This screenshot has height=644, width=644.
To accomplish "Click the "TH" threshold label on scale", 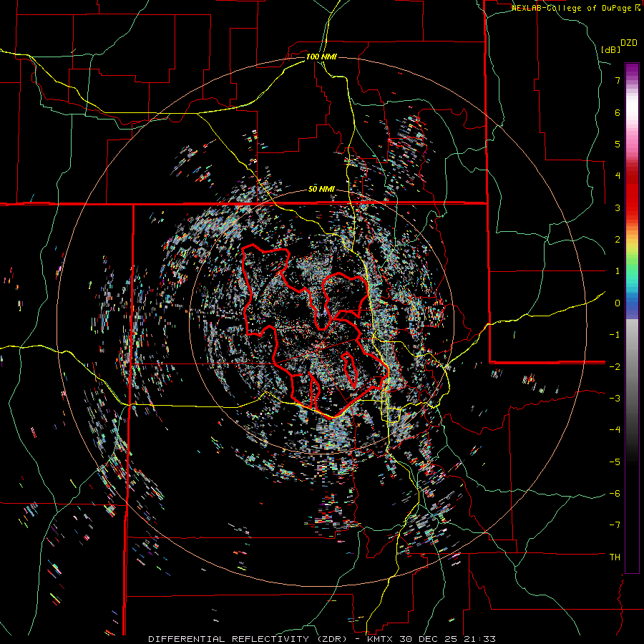I will tap(615, 557).
